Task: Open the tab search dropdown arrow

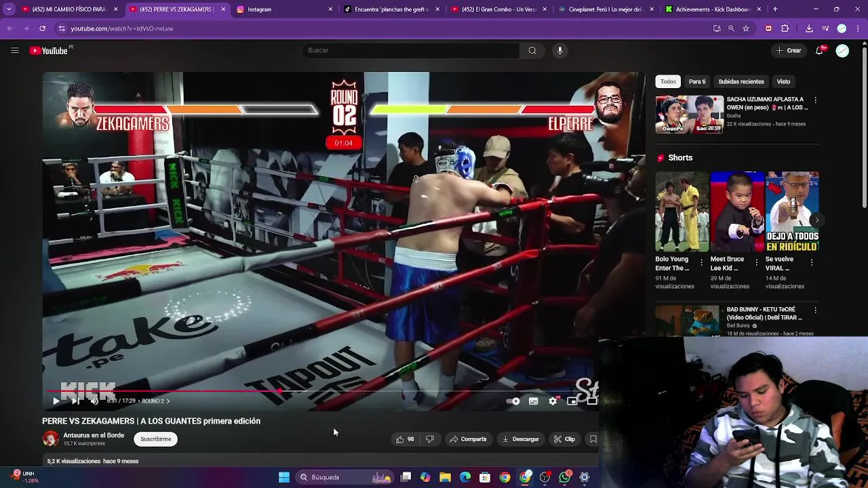Action: pyautogui.click(x=8, y=9)
